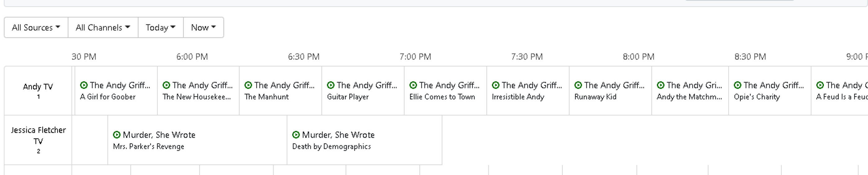Click play icon on Ellie Comes to Town

pos(413,85)
